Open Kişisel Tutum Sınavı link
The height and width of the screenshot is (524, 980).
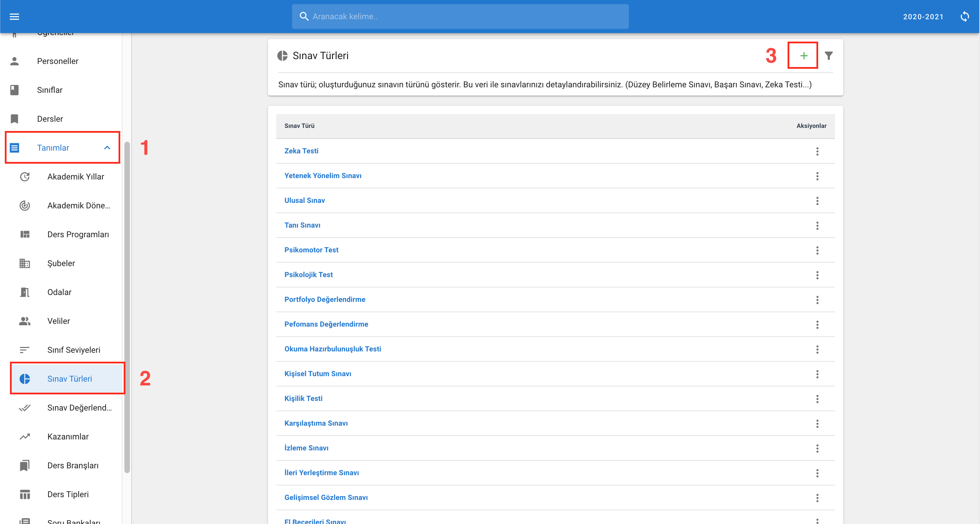coord(318,373)
